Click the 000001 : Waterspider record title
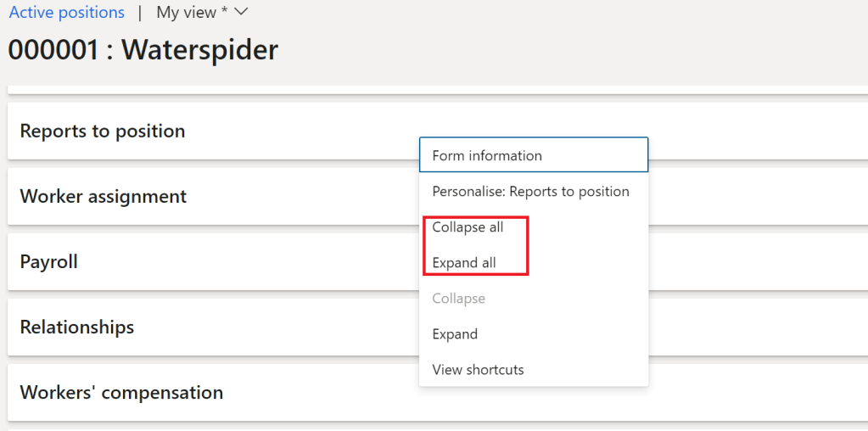Viewport: 868px width, 431px height. [143, 50]
